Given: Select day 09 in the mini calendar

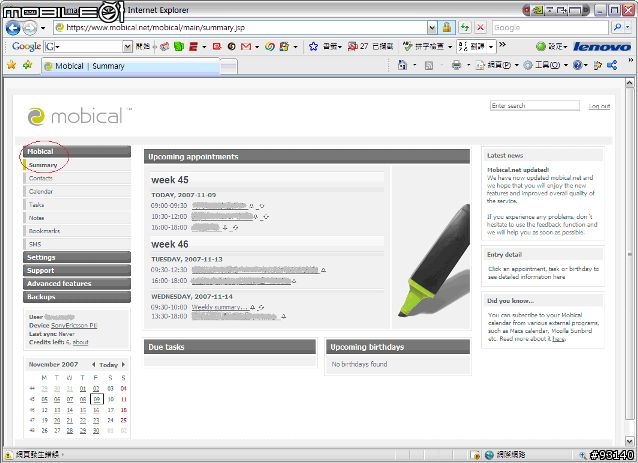Looking at the screenshot, I should [96, 400].
